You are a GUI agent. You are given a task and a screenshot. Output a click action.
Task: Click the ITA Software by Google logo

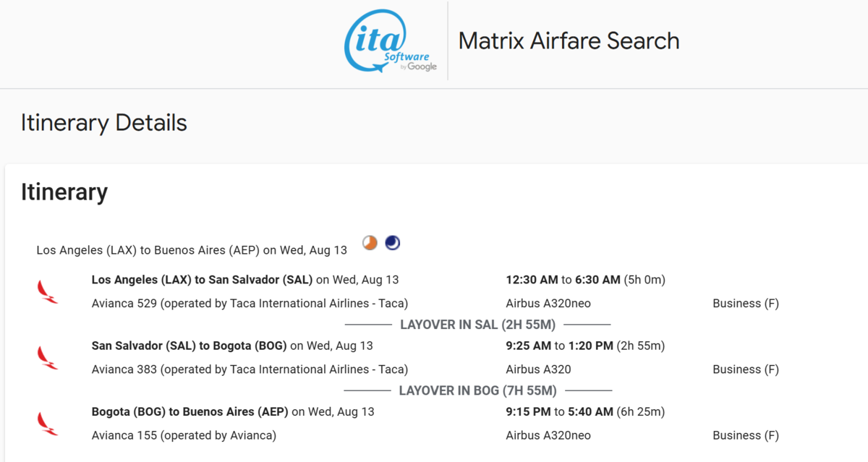coord(391,40)
